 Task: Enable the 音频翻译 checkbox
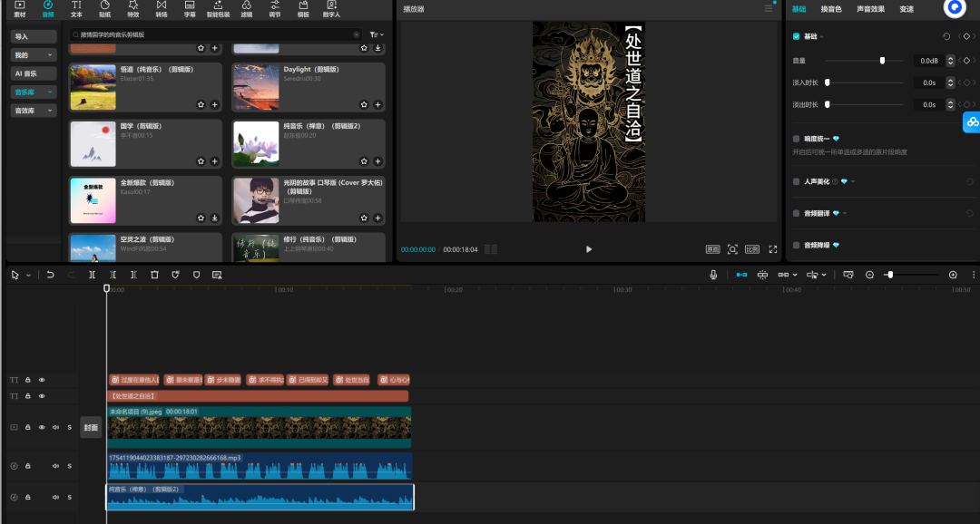(797, 213)
